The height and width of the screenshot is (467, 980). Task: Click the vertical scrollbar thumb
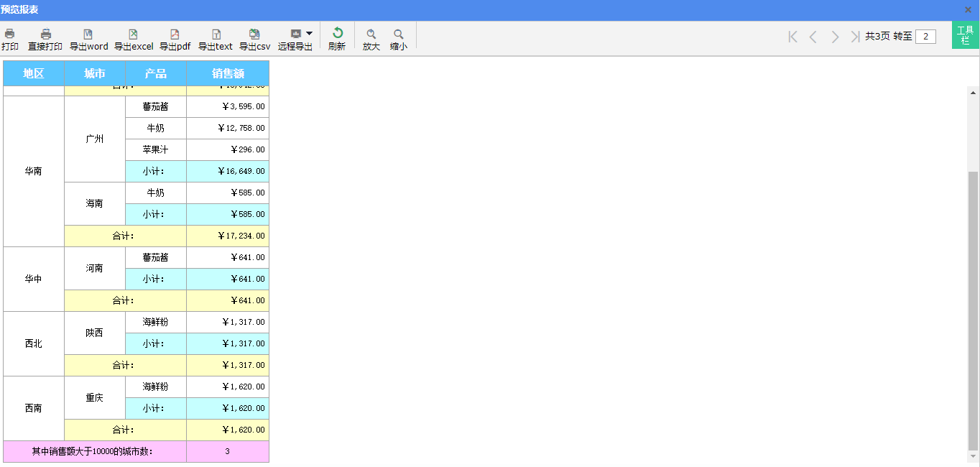click(974, 309)
